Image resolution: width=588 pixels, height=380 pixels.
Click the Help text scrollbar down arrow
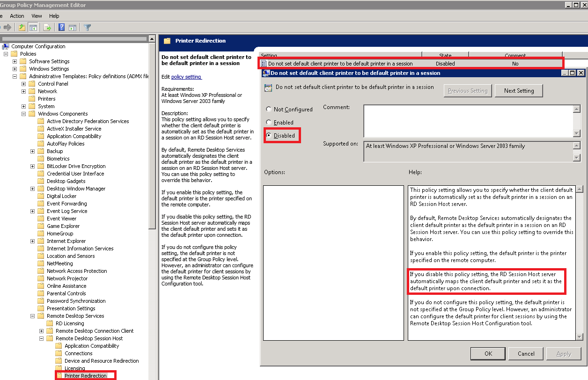coord(580,336)
